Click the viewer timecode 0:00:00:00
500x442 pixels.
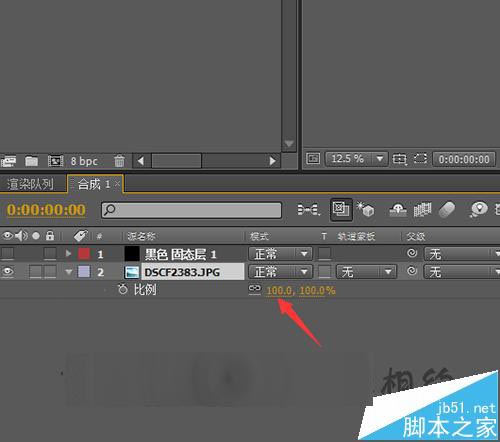[x=464, y=159]
